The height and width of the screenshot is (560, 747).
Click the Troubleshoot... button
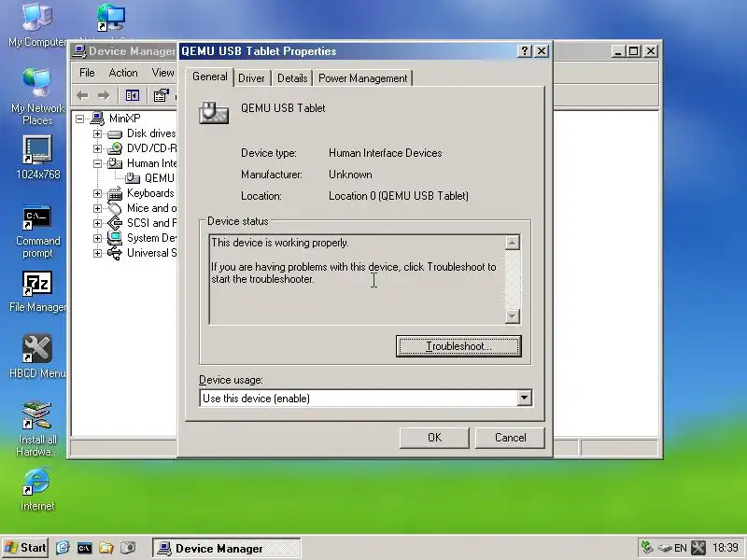pos(458,346)
